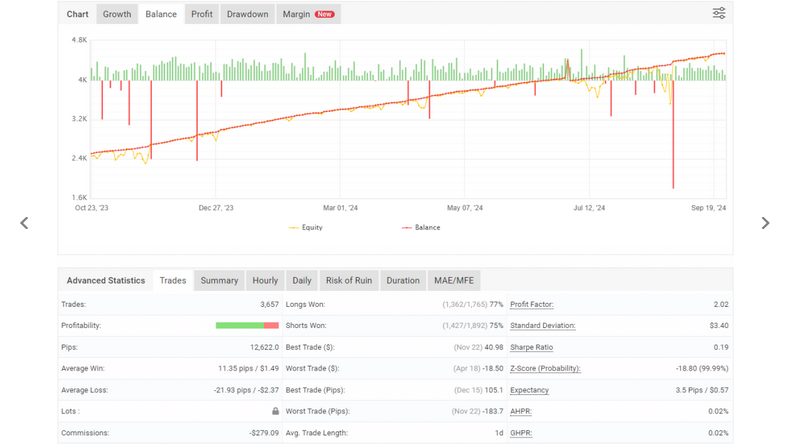
Task: Switch to the Summary statistics tab
Action: pyautogui.click(x=219, y=281)
